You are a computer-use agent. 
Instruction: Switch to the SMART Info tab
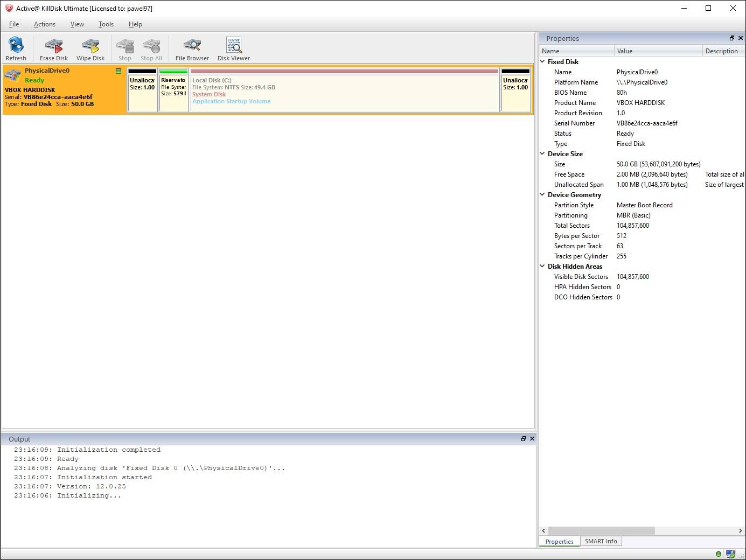601,542
